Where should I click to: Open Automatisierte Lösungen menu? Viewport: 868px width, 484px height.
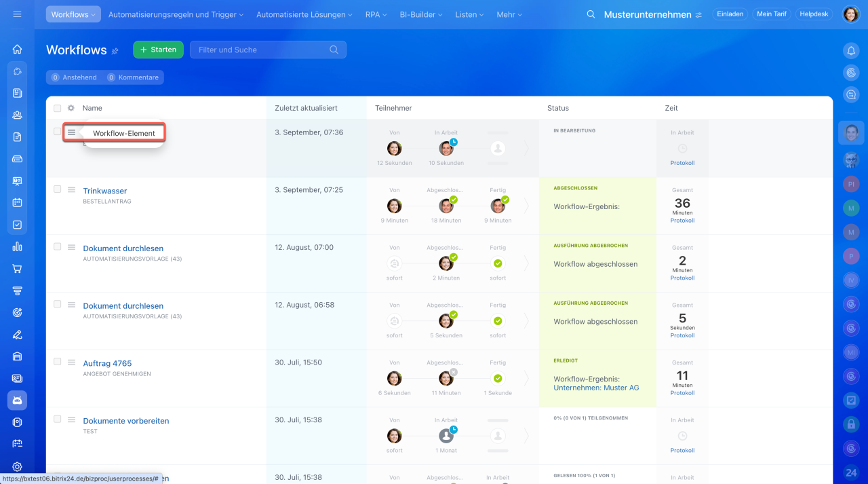point(304,14)
